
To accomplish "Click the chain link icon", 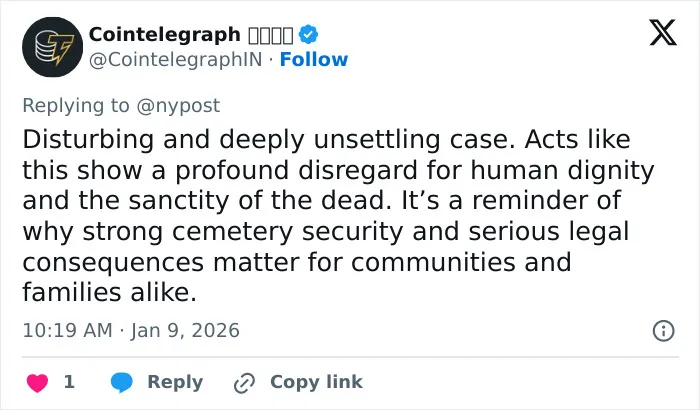I will 244,383.
